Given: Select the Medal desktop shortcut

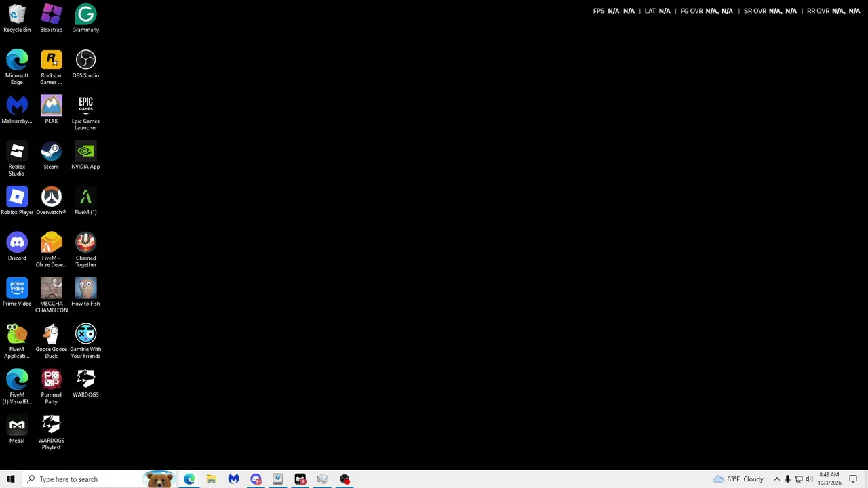Looking at the screenshot, I should [17, 430].
